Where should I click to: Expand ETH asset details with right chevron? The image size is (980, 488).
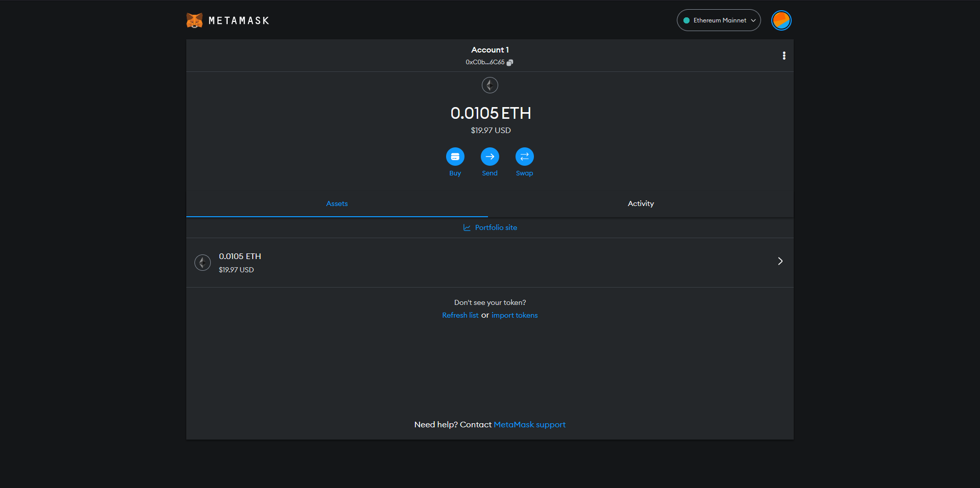click(x=780, y=261)
